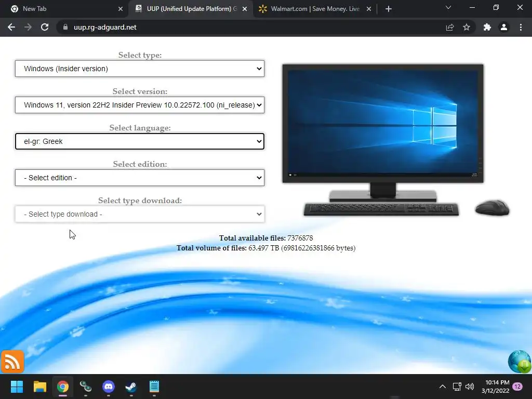Open the notification badge showing 12
This screenshot has width=532, height=399.
point(517,387)
